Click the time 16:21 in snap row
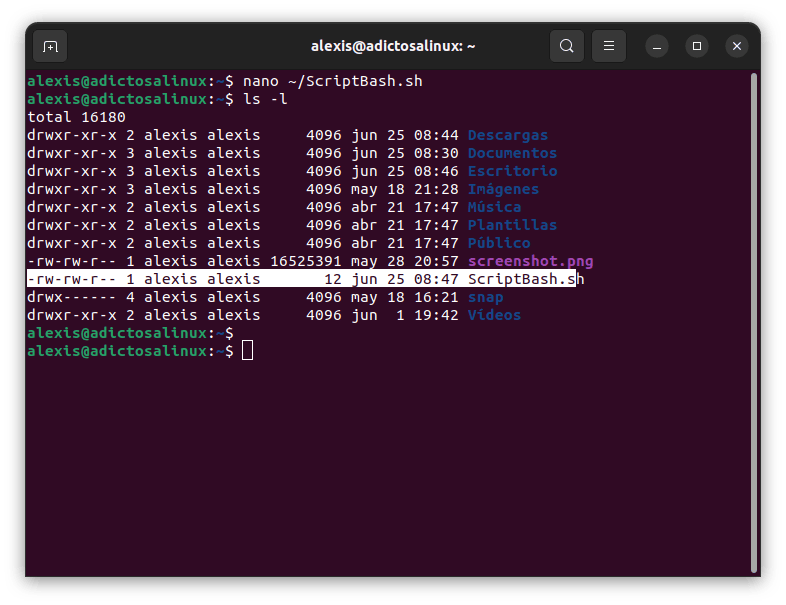 point(436,297)
